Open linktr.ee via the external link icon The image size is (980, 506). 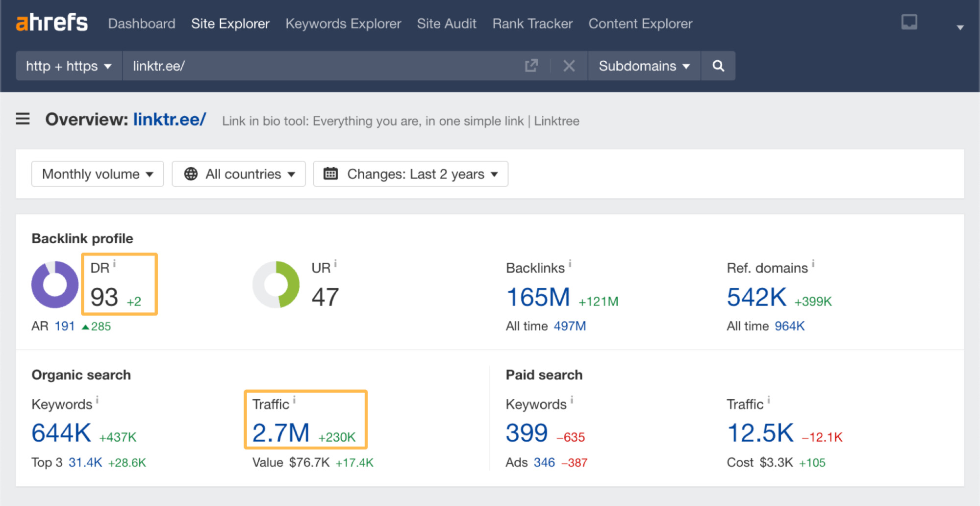(531, 65)
